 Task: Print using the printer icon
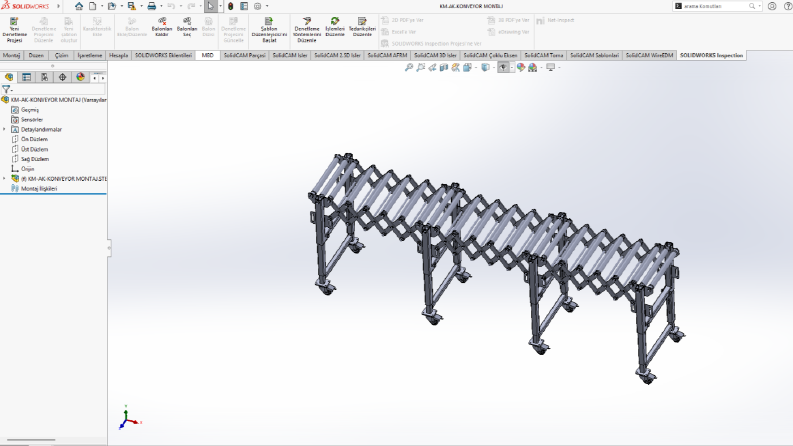click(151, 6)
